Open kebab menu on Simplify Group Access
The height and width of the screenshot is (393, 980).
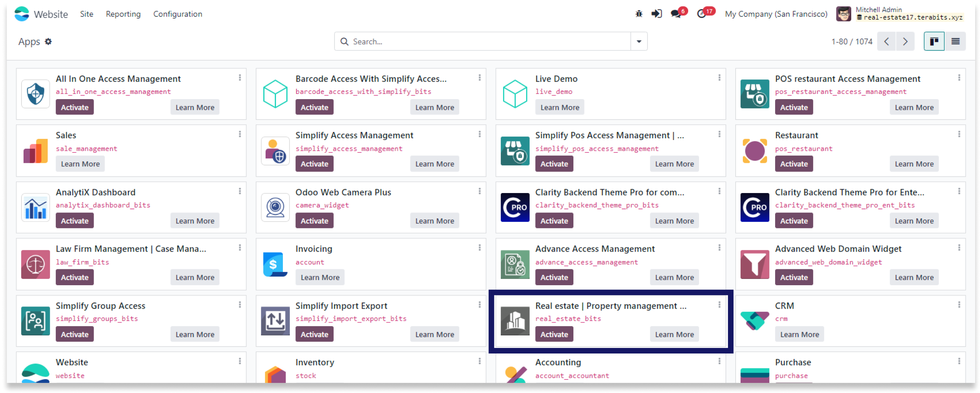pyautogui.click(x=240, y=305)
